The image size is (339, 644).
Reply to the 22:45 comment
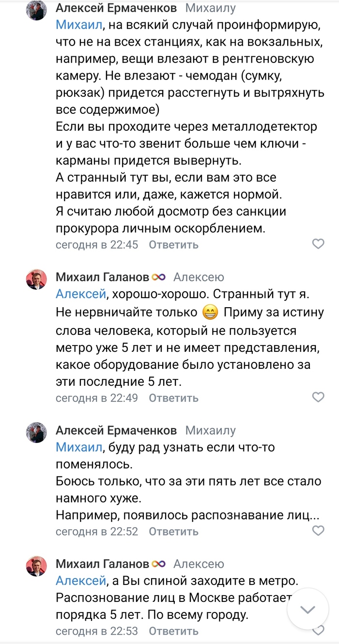(x=173, y=245)
